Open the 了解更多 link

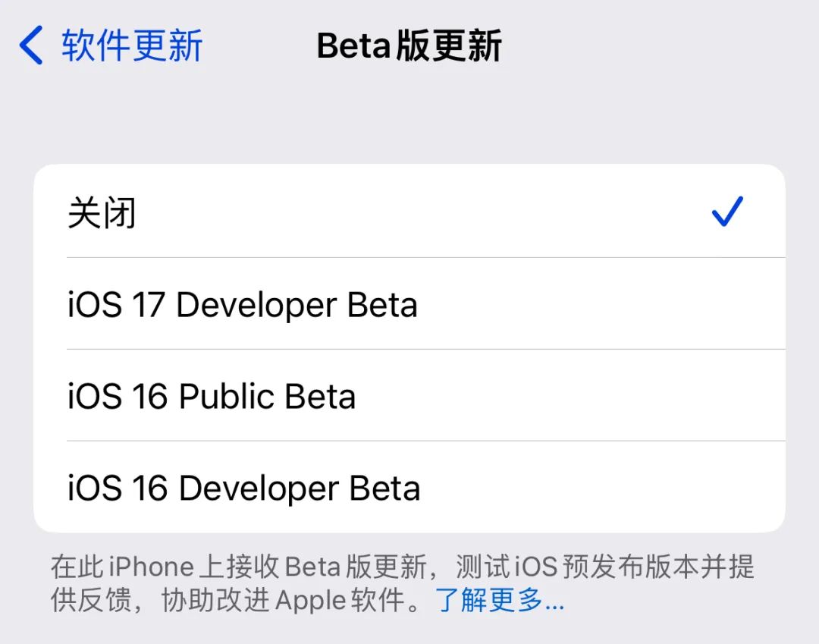[490, 601]
